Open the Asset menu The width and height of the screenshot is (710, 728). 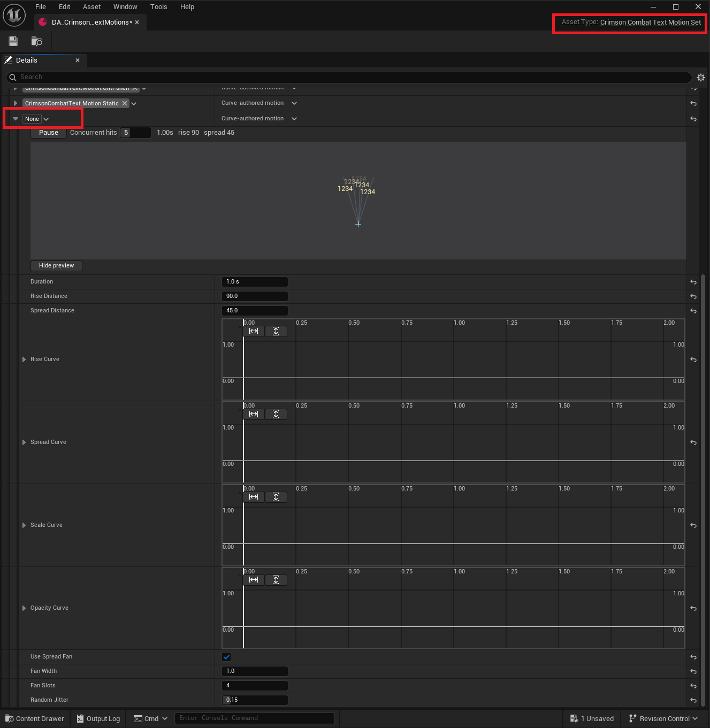tap(92, 7)
